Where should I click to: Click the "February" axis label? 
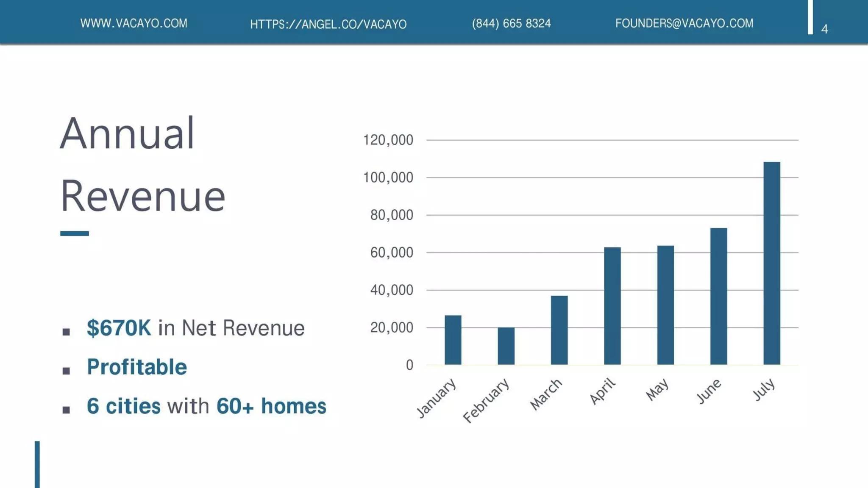click(x=486, y=400)
